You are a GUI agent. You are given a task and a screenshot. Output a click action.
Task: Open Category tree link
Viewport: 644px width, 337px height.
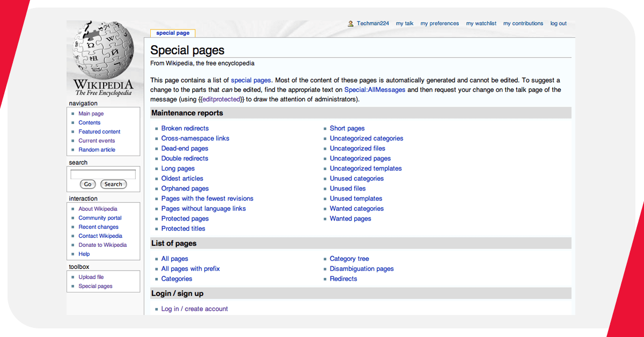coord(349,259)
